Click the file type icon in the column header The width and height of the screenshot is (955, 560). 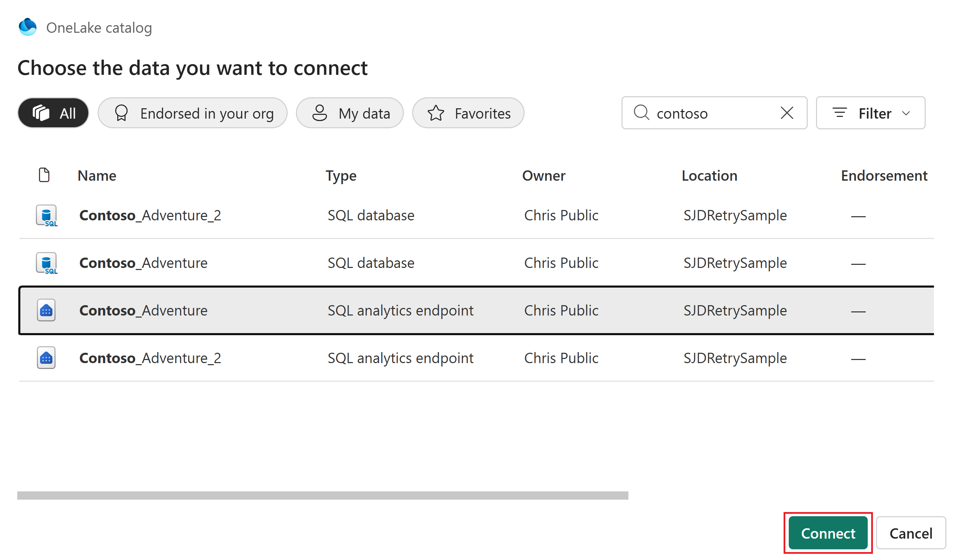(44, 176)
